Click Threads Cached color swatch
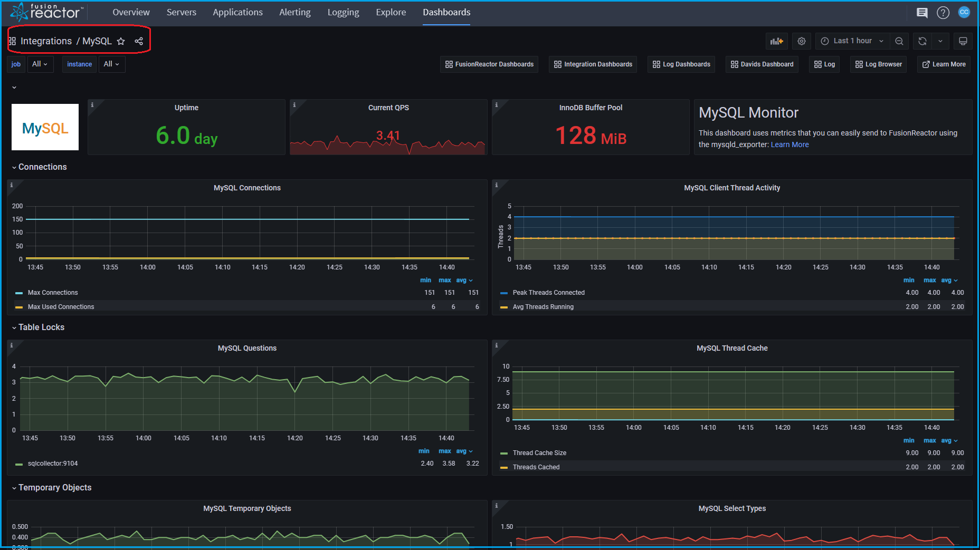The image size is (980, 550). pyautogui.click(x=504, y=467)
